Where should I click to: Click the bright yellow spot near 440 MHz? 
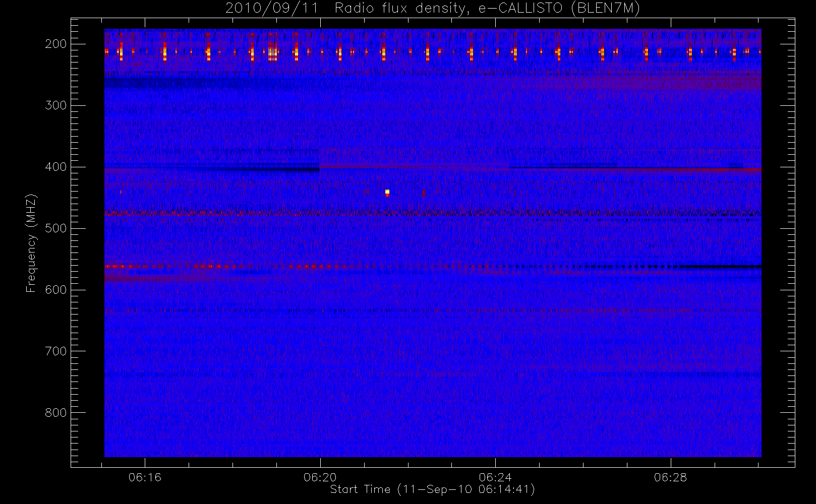coord(387,192)
